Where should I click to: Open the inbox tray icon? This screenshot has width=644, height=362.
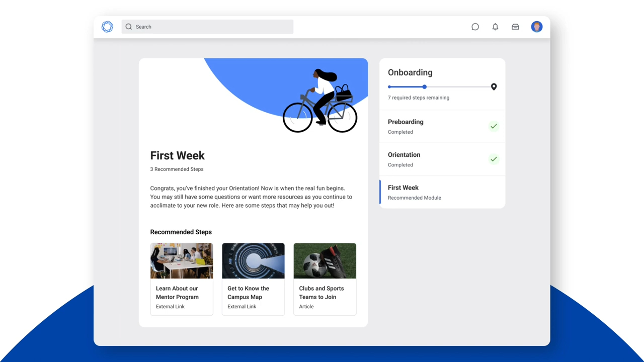tap(515, 27)
